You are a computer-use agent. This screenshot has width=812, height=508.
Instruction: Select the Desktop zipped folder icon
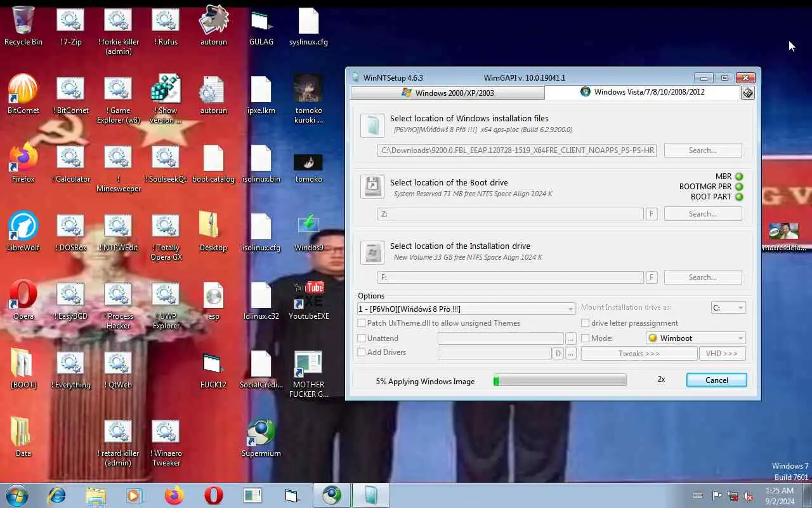tap(213, 232)
